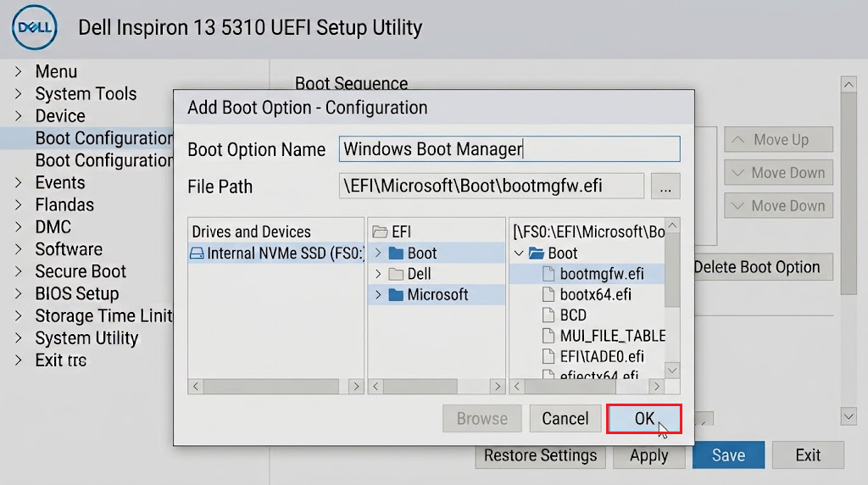Viewport: 868px width, 485px height.
Task: Open the Flandas sidebar section
Action: [x=64, y=205]
